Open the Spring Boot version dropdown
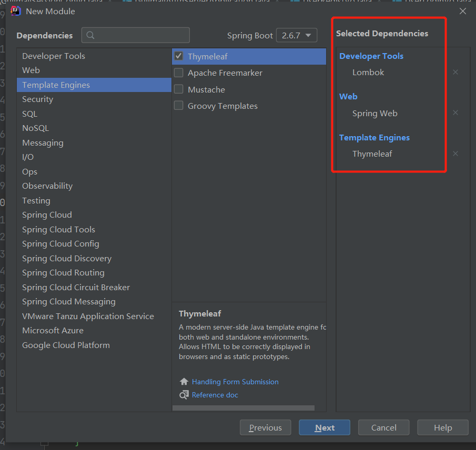Viewport: 476px width, 450px height. (x=297, y=35)
